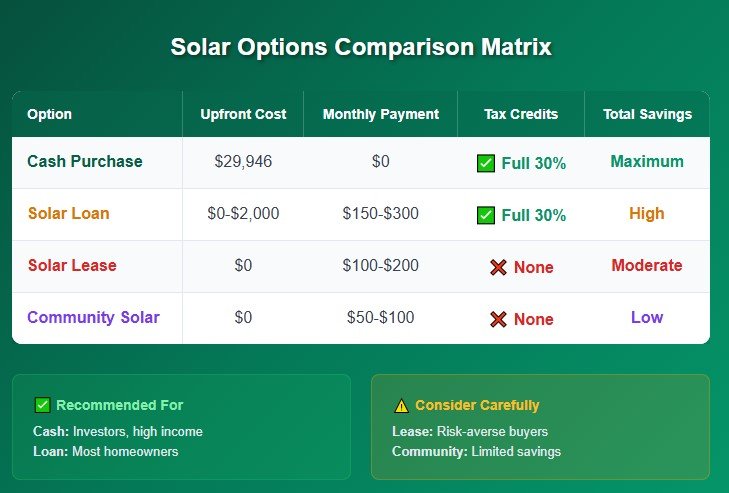This screenshot has width=729, height=493.
Task: Click the Monthly Payment column header
Action: 380,114
